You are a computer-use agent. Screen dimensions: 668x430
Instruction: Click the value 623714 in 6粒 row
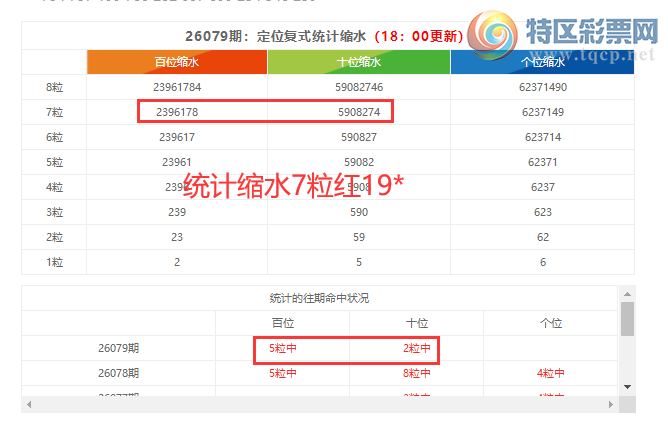[x=543, y=137]
